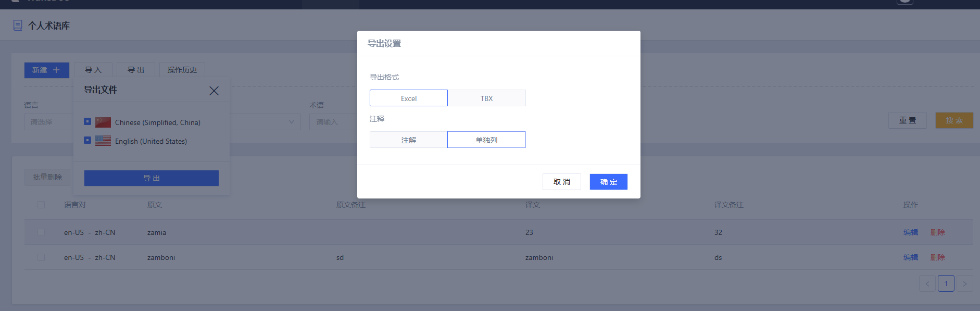
Task: Close the 导出文件 popup
Action: coord(214,91)
